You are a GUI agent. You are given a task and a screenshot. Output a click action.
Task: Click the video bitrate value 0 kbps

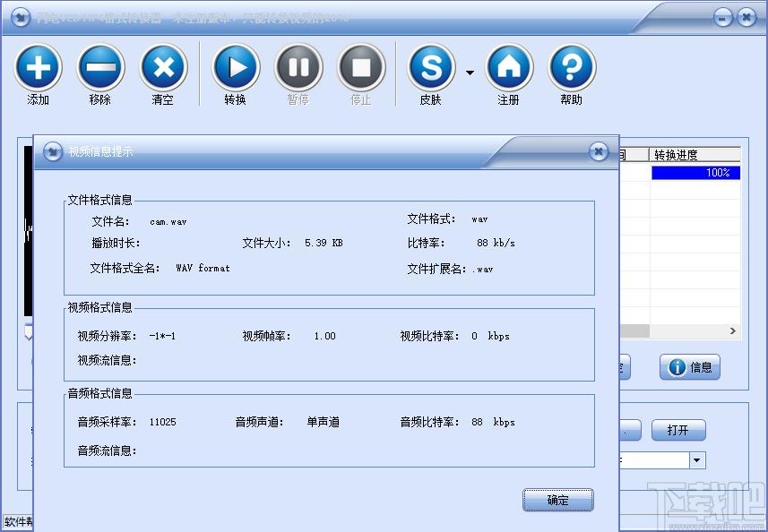(x=490, y=336)
